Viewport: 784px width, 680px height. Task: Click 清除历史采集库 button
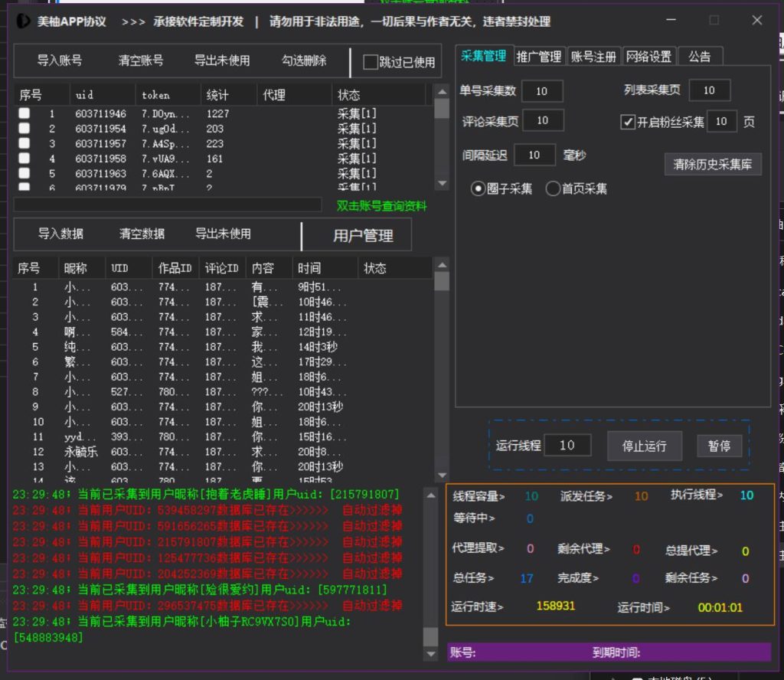[712, 164]
